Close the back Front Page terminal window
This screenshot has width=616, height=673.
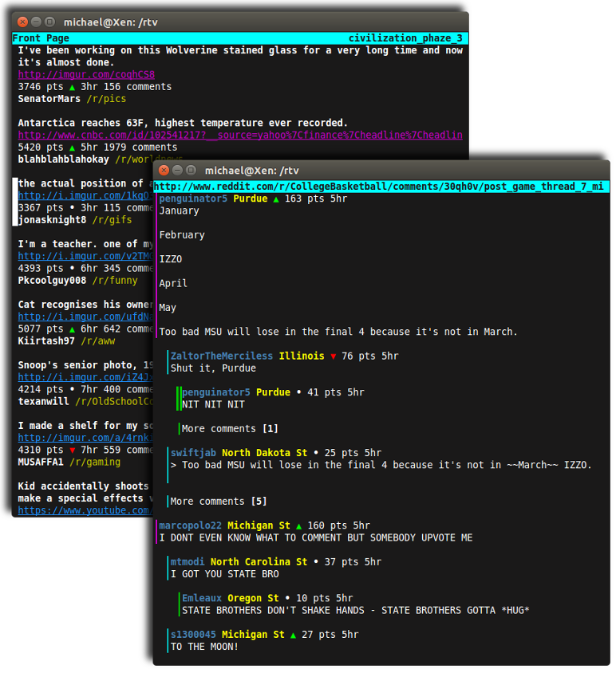22,22
